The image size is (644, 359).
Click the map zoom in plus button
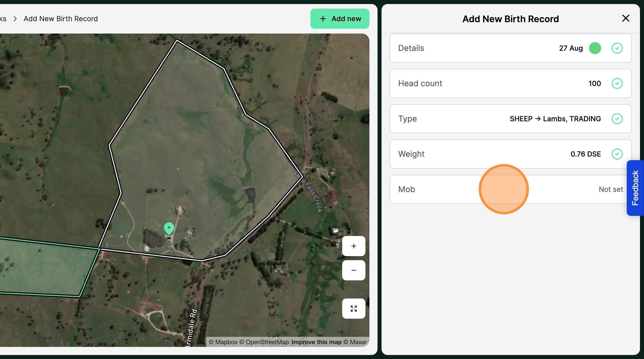pyautogui.click(x=354, y=246)
